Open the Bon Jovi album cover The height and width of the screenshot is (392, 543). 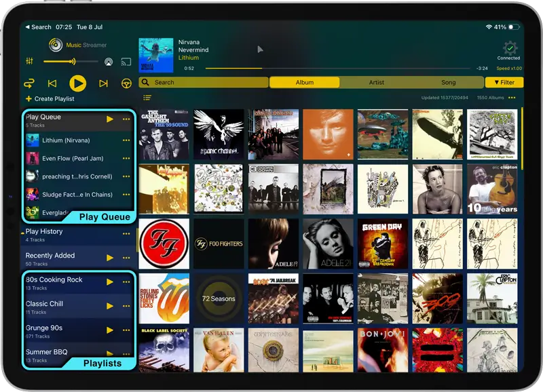coord(383,350)
